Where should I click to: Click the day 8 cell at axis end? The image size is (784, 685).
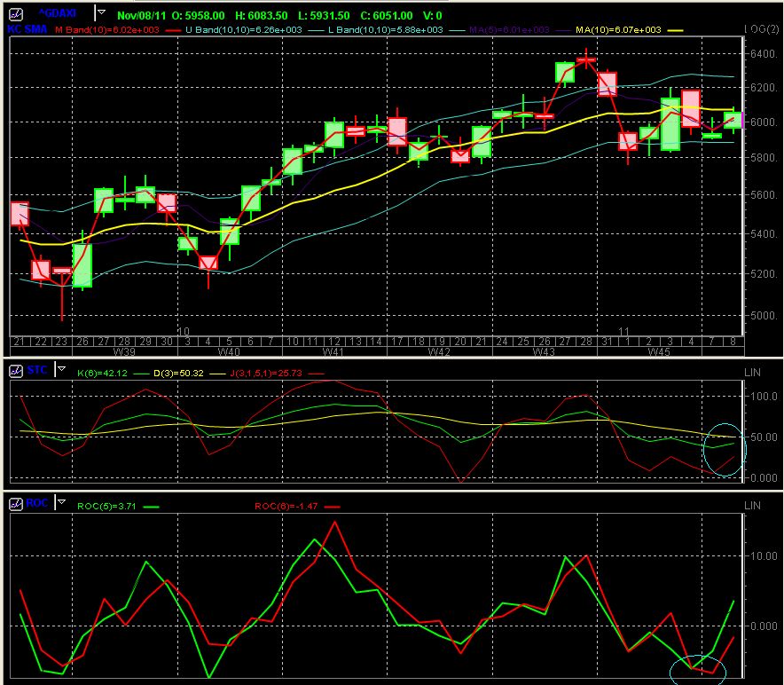tap(733, 342)
